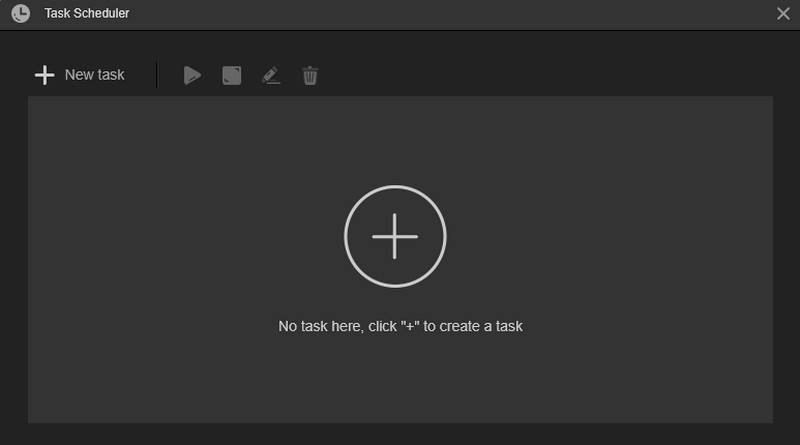Screen dimensions: 800x445
Task: Click the square stop task icon
Action: point(231,75)
